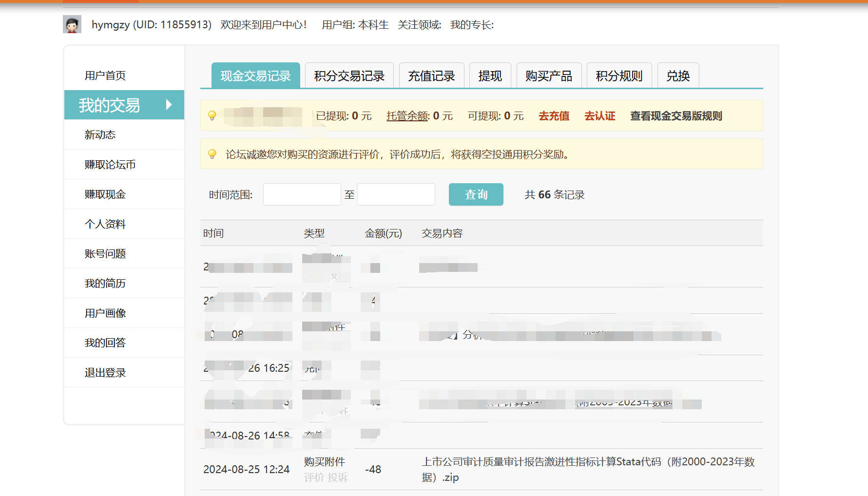
Task: Click the 购买附件 type cell
Action: point(325,461)
